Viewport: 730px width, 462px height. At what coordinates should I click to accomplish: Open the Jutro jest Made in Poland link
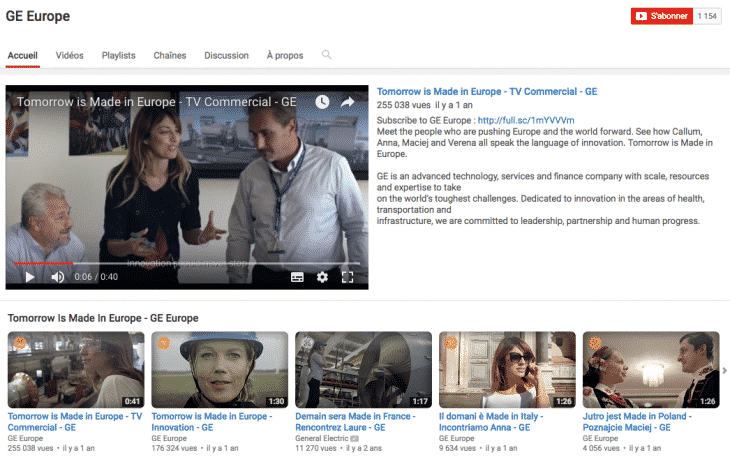637,422
